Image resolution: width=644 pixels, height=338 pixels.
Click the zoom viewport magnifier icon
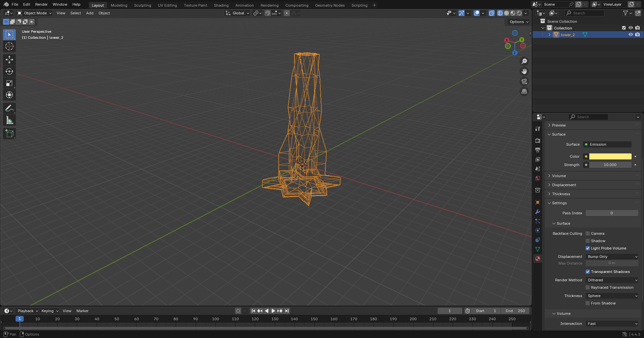(524, 61)
